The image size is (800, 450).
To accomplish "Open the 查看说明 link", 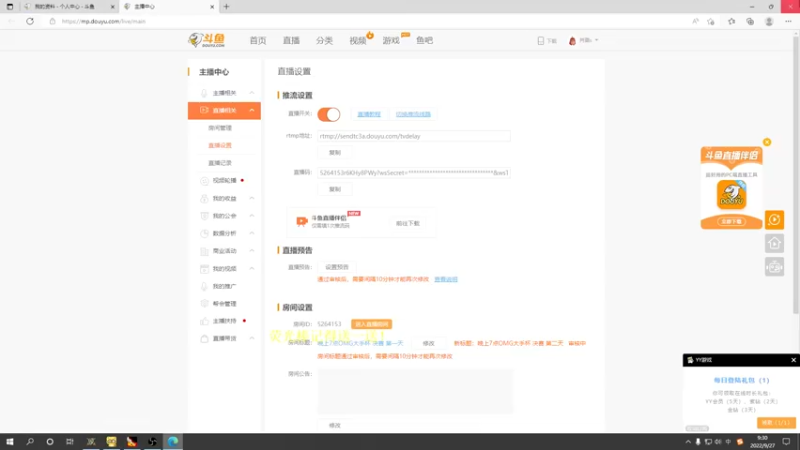I will [x=446, y=279].
